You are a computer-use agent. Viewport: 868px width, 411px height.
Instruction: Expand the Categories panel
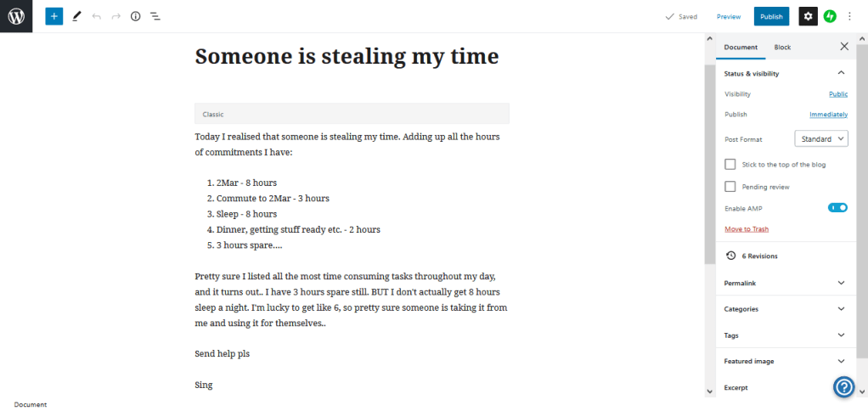[783, 309]
